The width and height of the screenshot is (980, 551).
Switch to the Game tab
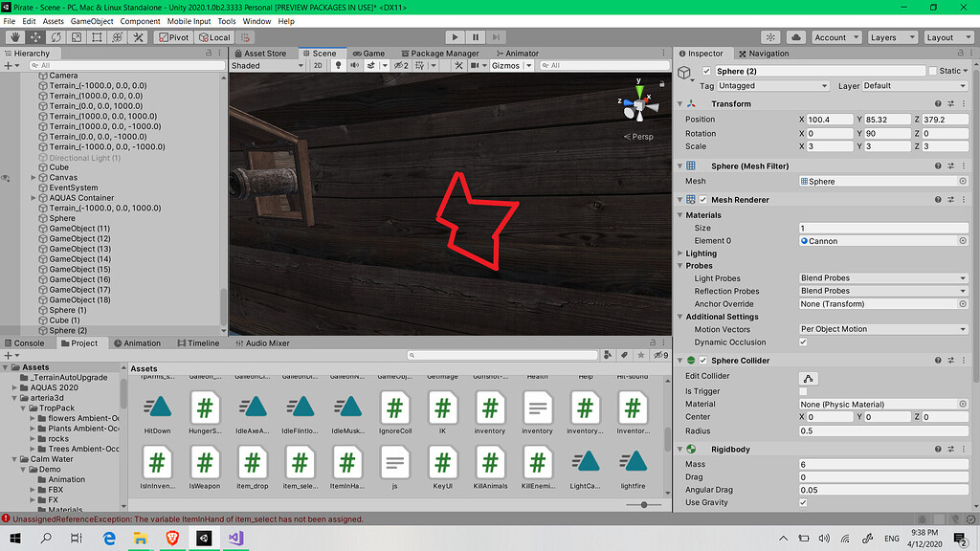pyautogui.click(x=370, y=54)
